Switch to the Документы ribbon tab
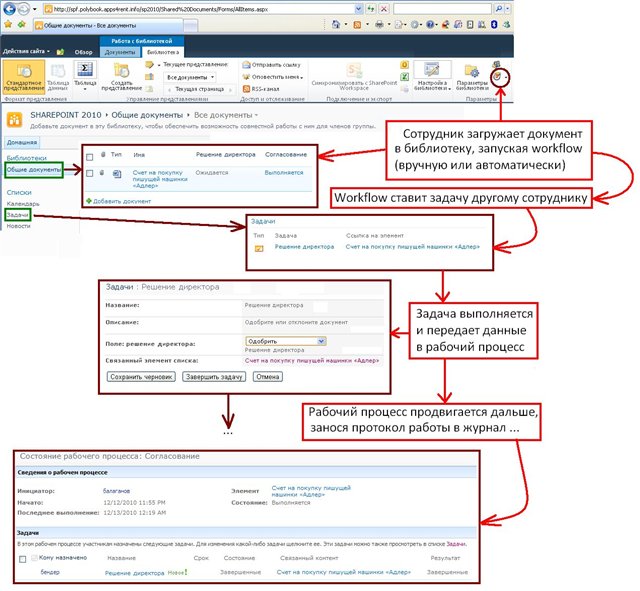640x591 pixels. 119,50
